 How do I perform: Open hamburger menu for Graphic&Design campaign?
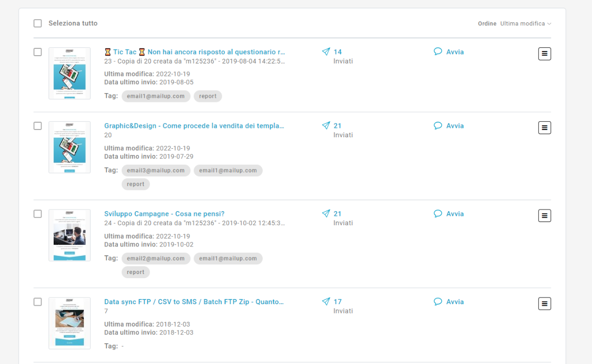pyautogui.click(x=544, y=127)
